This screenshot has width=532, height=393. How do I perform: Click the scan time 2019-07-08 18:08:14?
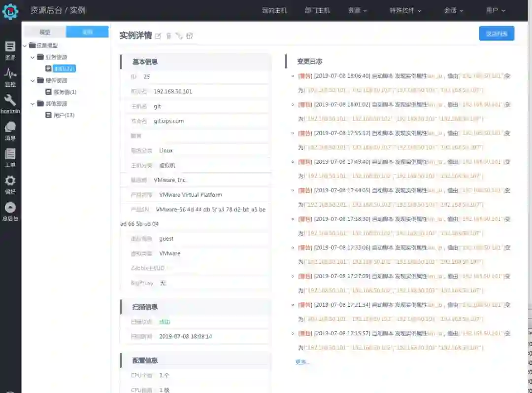pyautogui.click(x=186, y=336)
